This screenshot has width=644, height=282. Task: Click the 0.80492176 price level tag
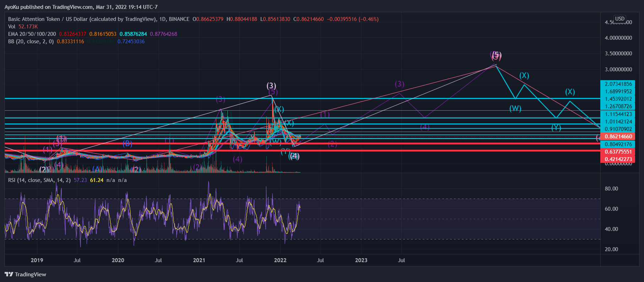(618, 144)
